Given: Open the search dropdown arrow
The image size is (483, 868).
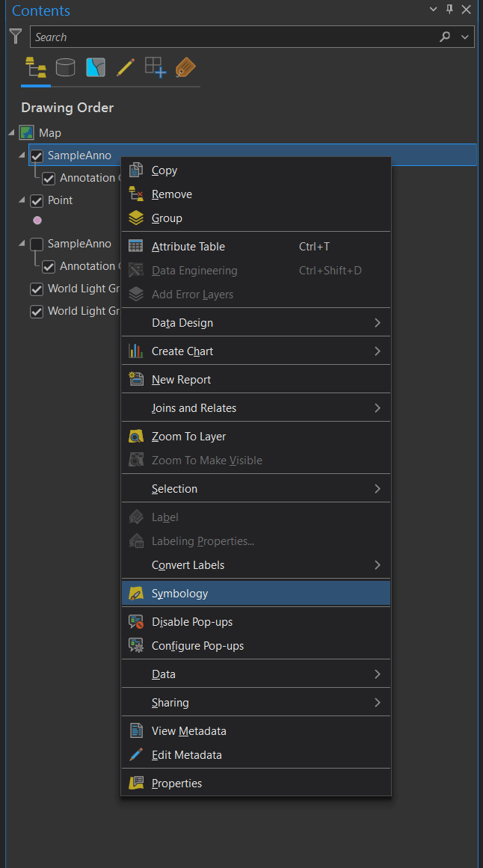Looking at the screenshot, I should point(464,36).
